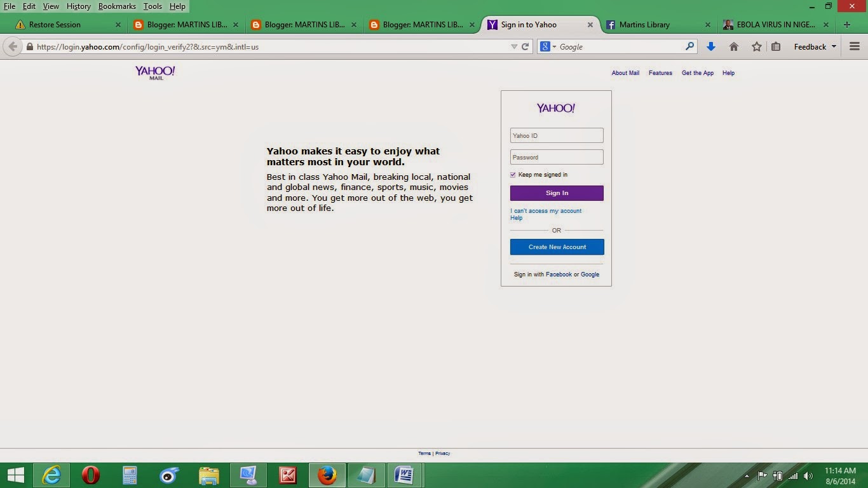Sign in with Google link

click(590, 274)
